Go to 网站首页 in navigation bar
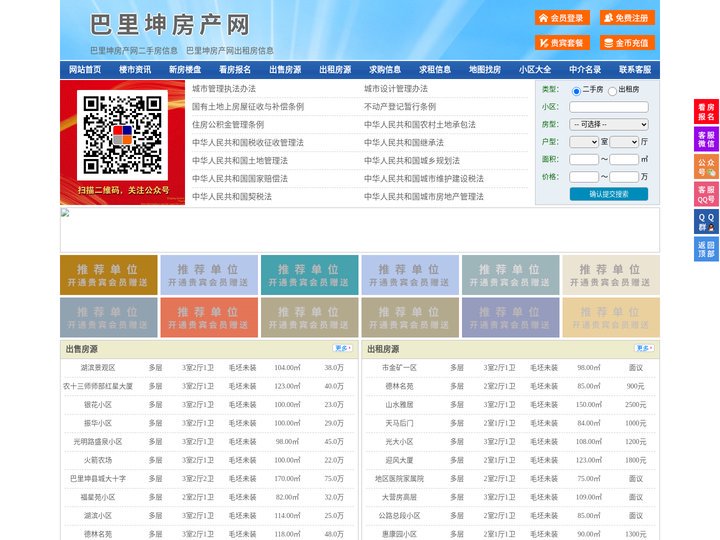 point(85,70)
